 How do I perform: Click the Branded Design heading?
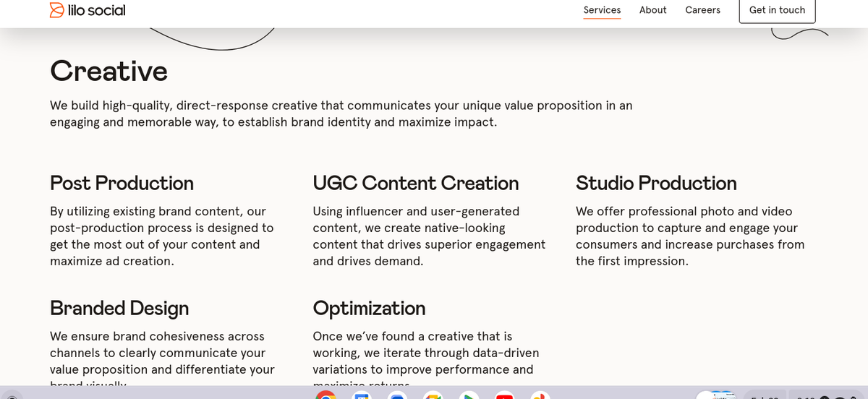pyautogui.click(x=119, y=309)
